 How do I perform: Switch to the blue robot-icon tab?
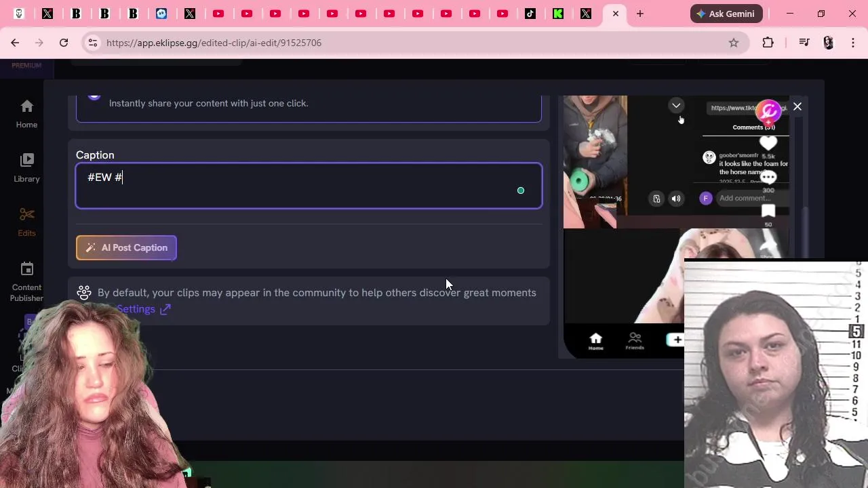[161, 14]
